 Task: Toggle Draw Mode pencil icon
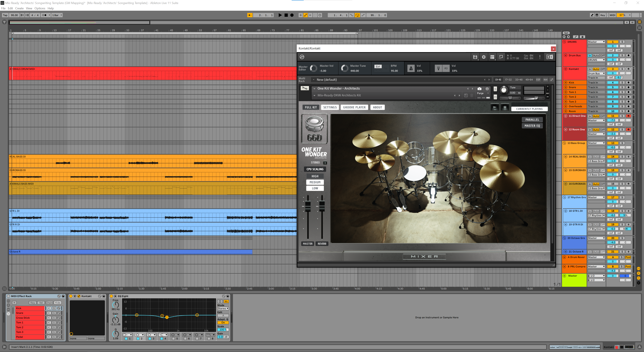(x=592, y=15)
